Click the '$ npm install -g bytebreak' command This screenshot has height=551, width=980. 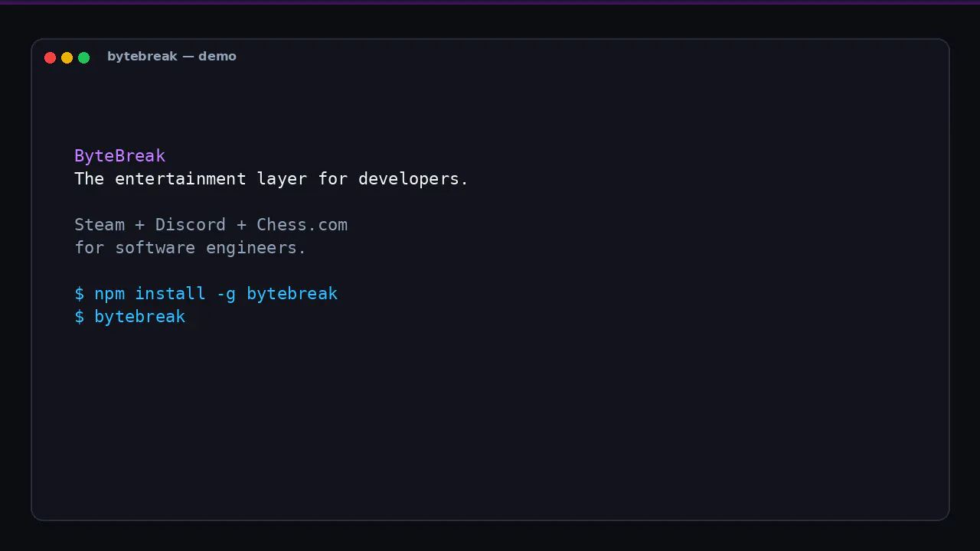click(206, 294)
